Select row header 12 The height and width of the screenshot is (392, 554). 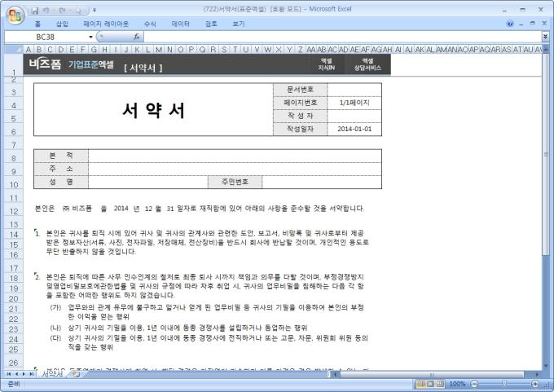coord(14,211)
